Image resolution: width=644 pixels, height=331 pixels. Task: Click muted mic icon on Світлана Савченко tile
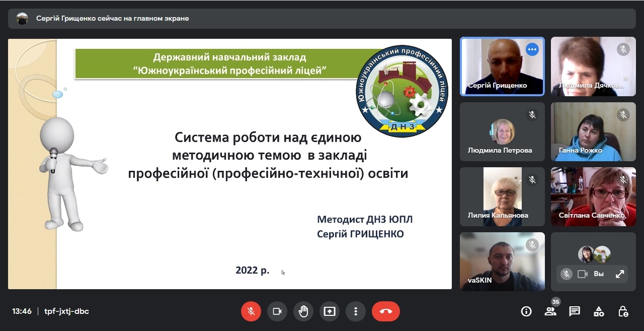click(x=623, y=180)
